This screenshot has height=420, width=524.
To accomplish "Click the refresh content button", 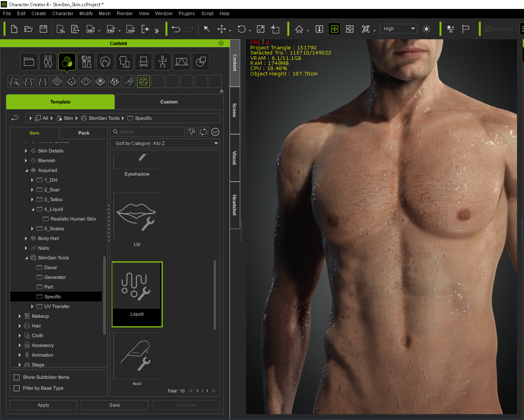I will [203, 132].
